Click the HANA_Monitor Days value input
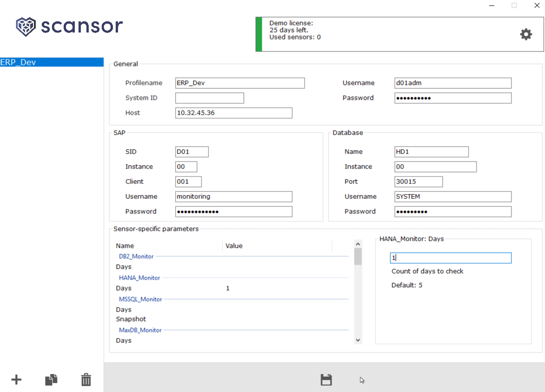 click(x=450, y=258)
